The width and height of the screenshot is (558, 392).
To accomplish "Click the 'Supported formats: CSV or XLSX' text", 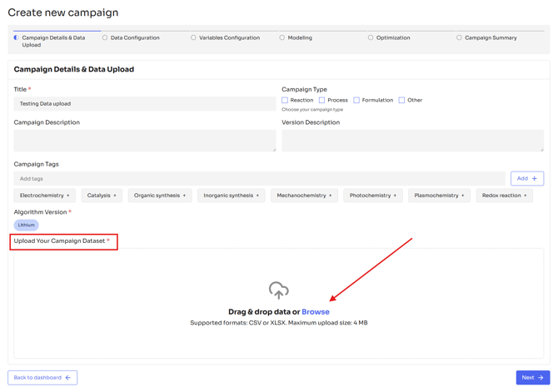I will click(x=237, y=323).
